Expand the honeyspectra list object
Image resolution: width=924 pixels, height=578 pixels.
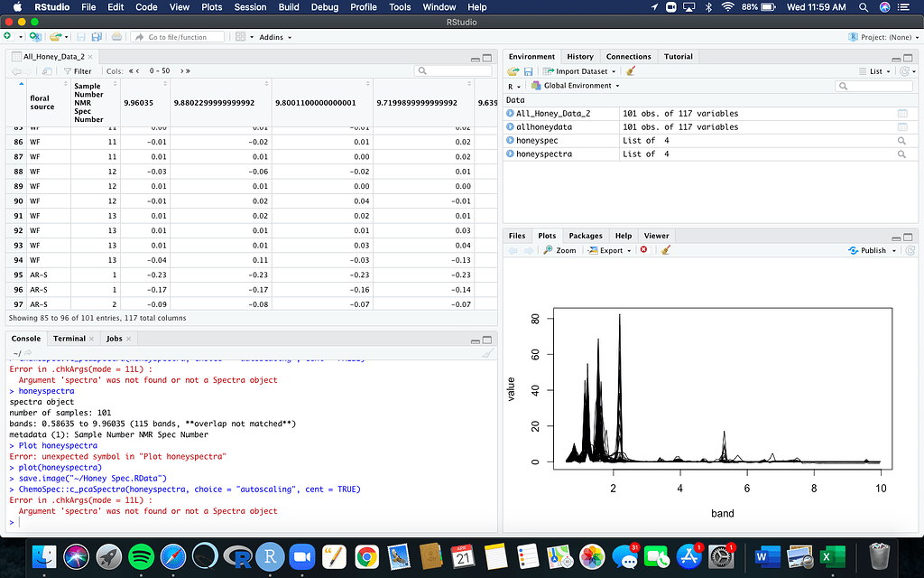tap(510, 154)
